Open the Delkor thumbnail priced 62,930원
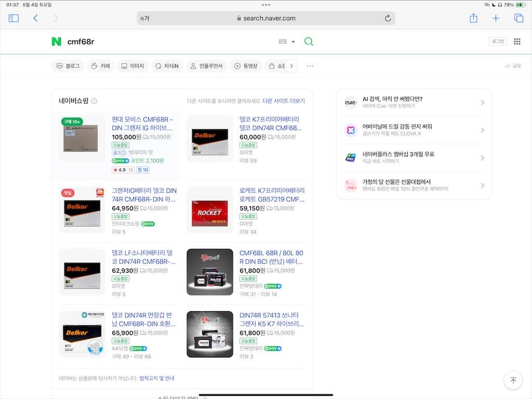The image size is (532, 399). 82,272
